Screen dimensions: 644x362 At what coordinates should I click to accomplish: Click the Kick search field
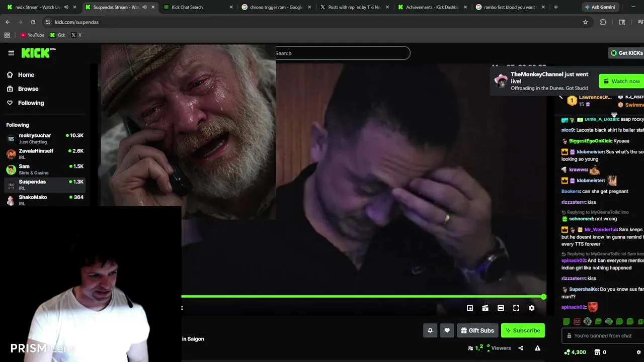click(342, 53)
